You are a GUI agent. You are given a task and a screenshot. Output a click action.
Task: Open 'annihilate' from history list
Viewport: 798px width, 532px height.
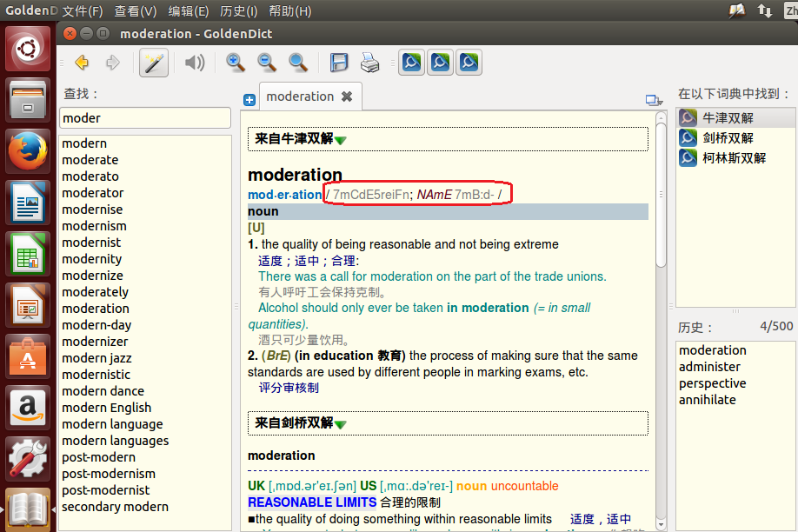tap(707, 400)
